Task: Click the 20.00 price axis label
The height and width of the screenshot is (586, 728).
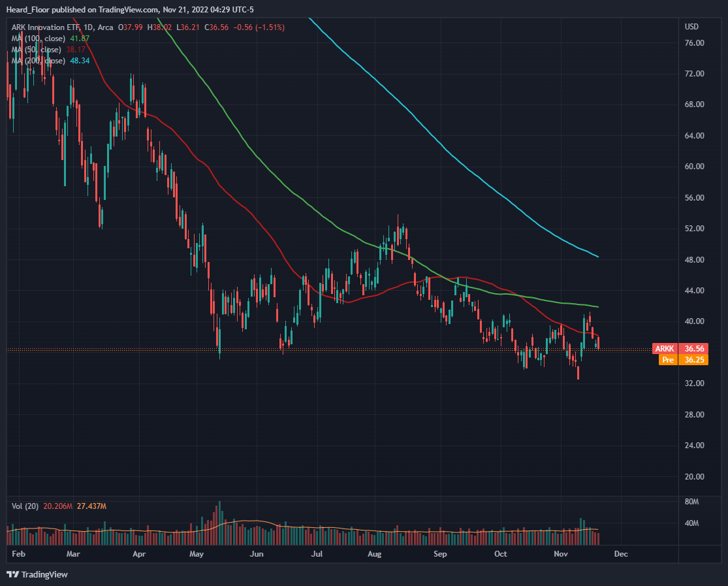Action: pyautogui.click(x=694, y=477)
